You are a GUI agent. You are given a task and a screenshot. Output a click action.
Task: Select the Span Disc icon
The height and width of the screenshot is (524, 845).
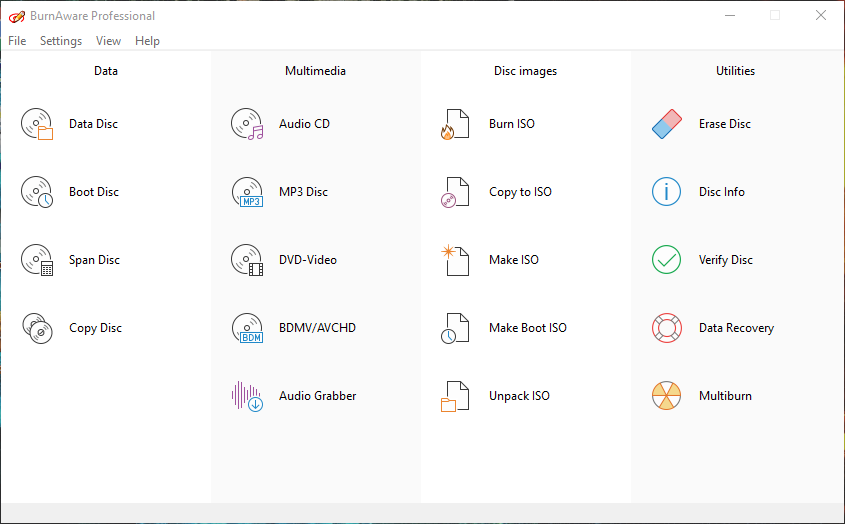37,260
